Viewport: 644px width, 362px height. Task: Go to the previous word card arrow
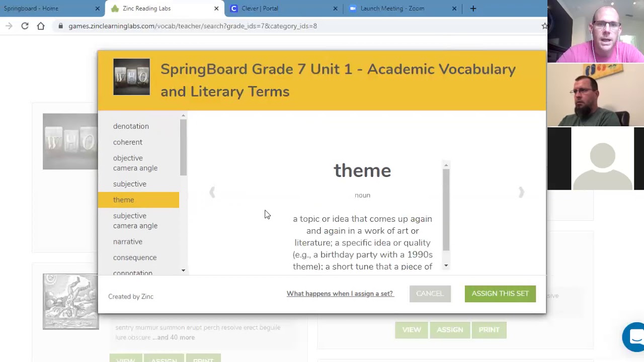(x=212, y=193)
